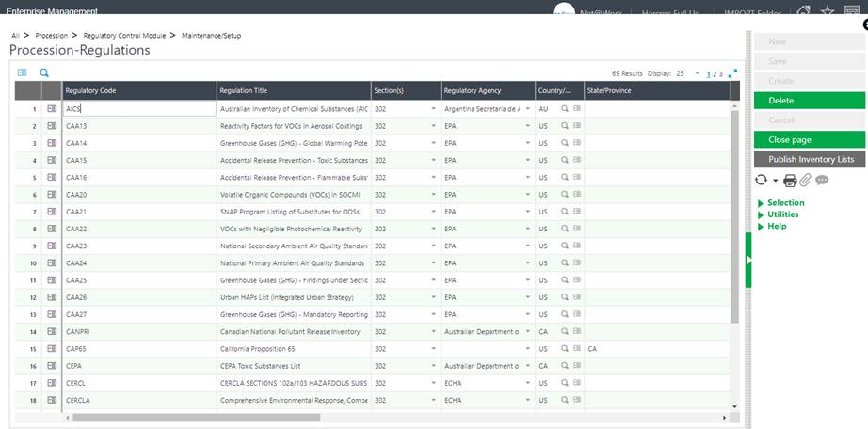Screen dimensions: 868x429
Task: Open the Display 25 results dropdown
Action: (x=697, y=73)
